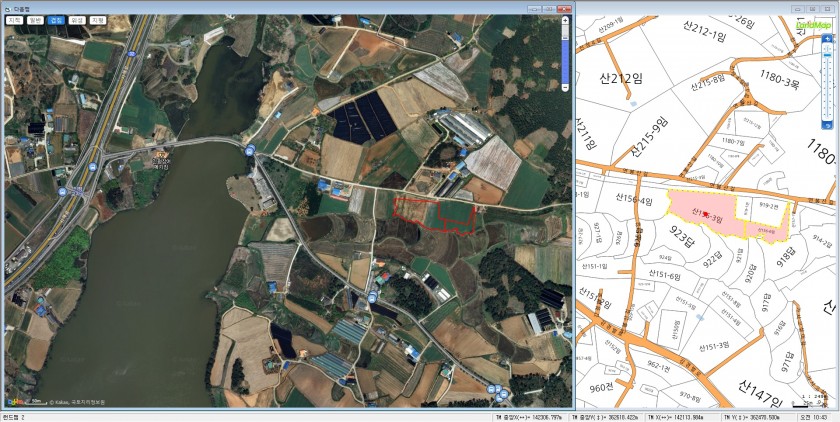Click the reset arrow below LandMap slider
The width and height of the screenshot is (840, 422).
pos(827,126)
